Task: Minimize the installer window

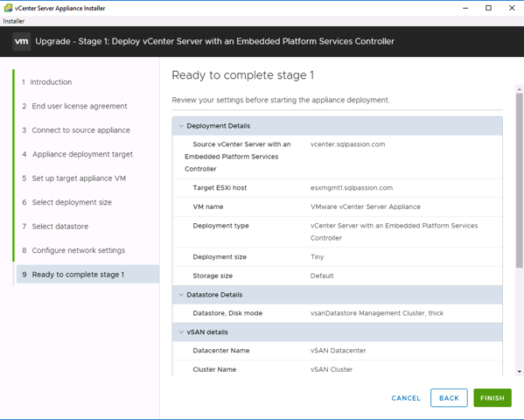Action: coord(465,8)
